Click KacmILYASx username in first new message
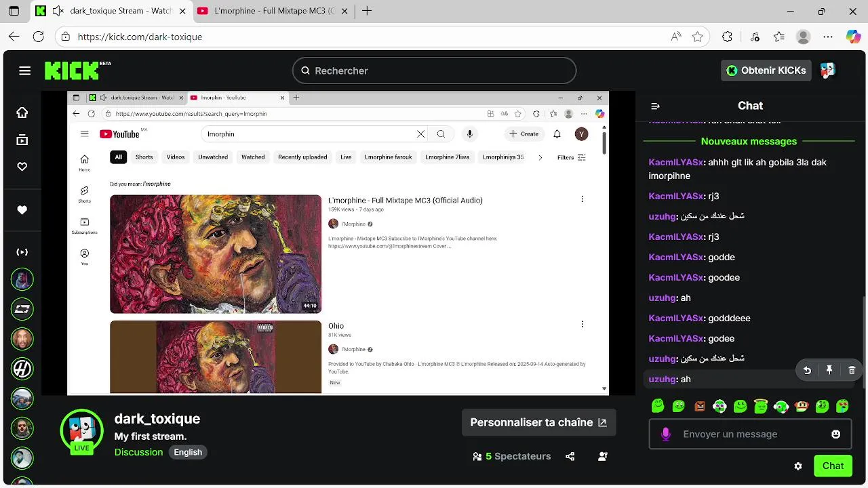 click(x=675, y=162)
